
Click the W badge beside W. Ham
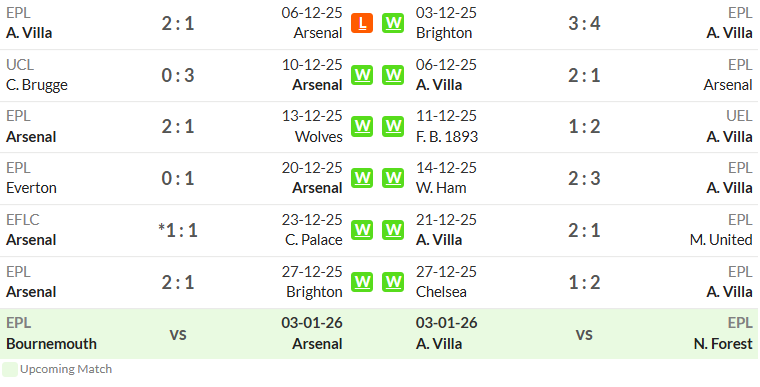click(x=393, y=178)
